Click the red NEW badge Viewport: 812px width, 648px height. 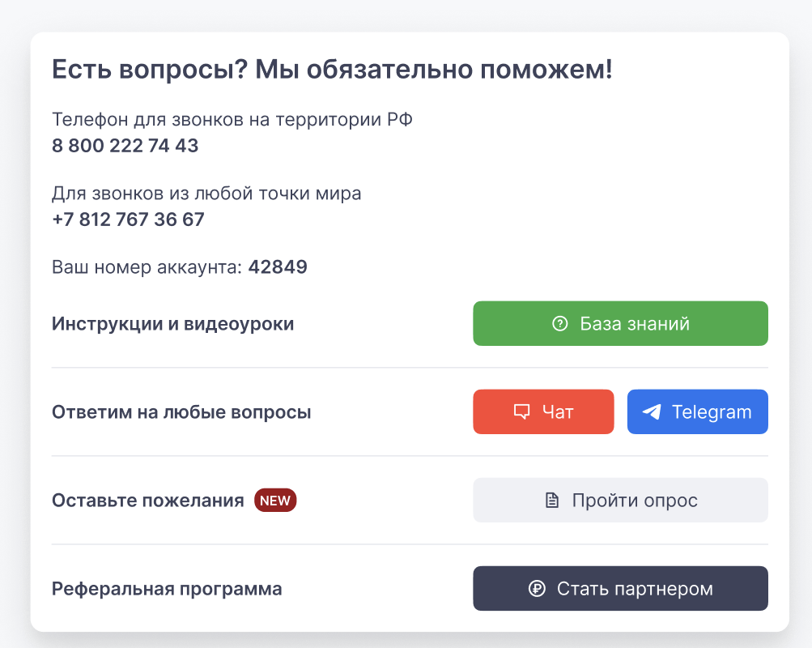275,501
